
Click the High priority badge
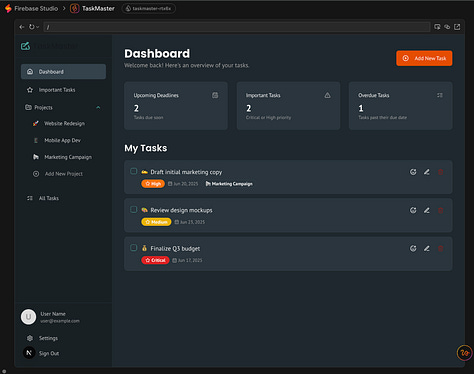click(x=153, y=184)
